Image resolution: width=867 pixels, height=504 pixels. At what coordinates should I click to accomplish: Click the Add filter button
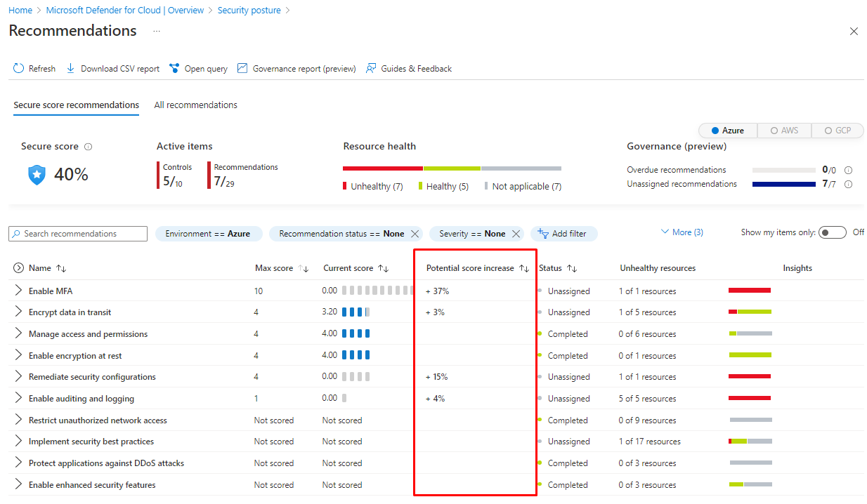click(563, 234)
